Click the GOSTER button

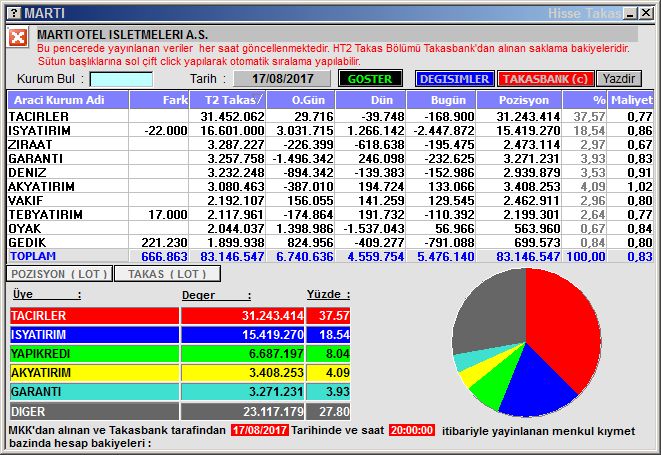coord(370,79)
